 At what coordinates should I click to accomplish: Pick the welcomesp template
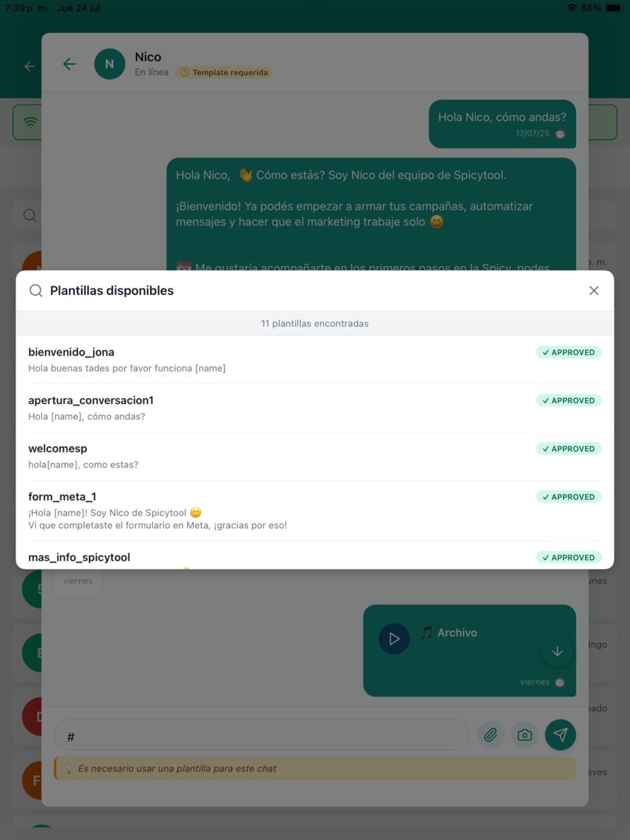(x=315, y=456)
